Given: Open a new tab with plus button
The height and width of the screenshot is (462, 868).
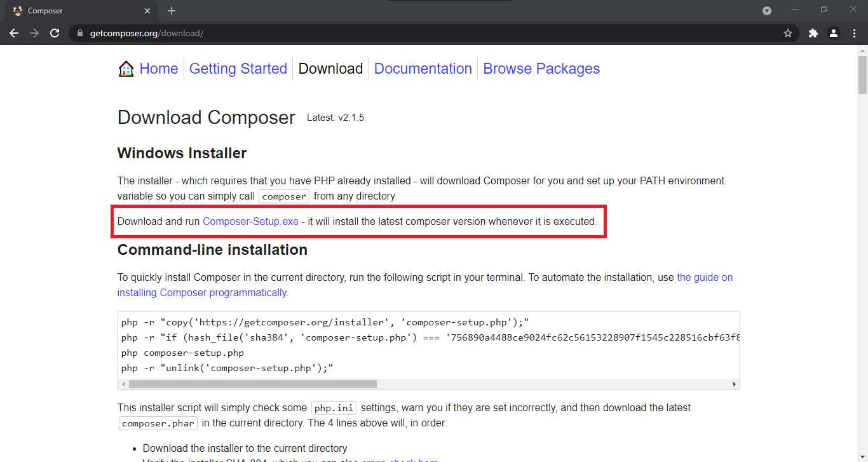Looking at the screenshot, I should 172,11.
